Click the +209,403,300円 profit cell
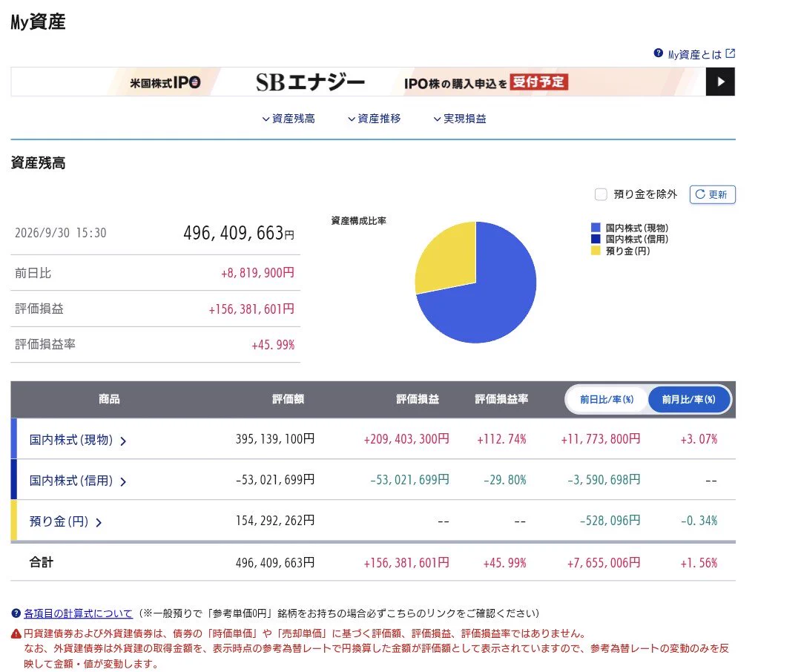 point(406,439)
